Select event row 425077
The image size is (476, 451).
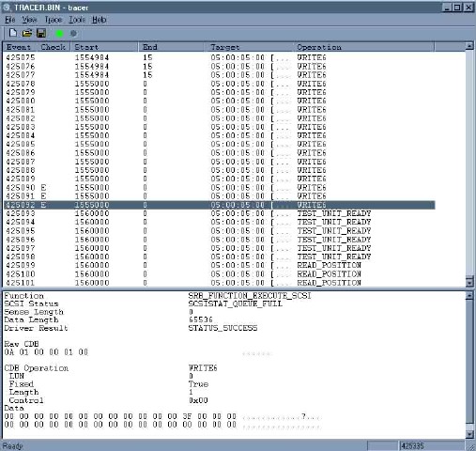219,75
